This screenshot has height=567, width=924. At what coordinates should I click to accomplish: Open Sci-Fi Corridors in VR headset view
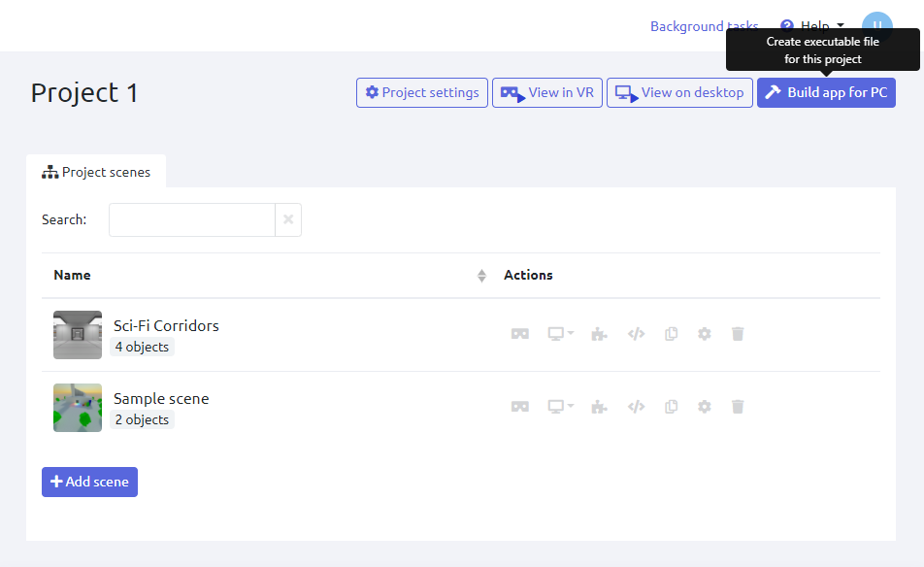coord(520,334)
